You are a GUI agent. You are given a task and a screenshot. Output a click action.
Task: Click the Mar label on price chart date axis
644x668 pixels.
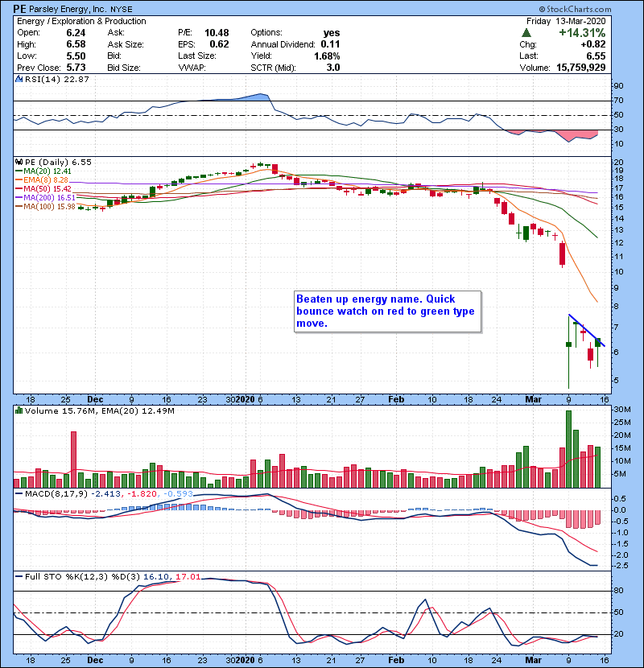coord(533,400)
